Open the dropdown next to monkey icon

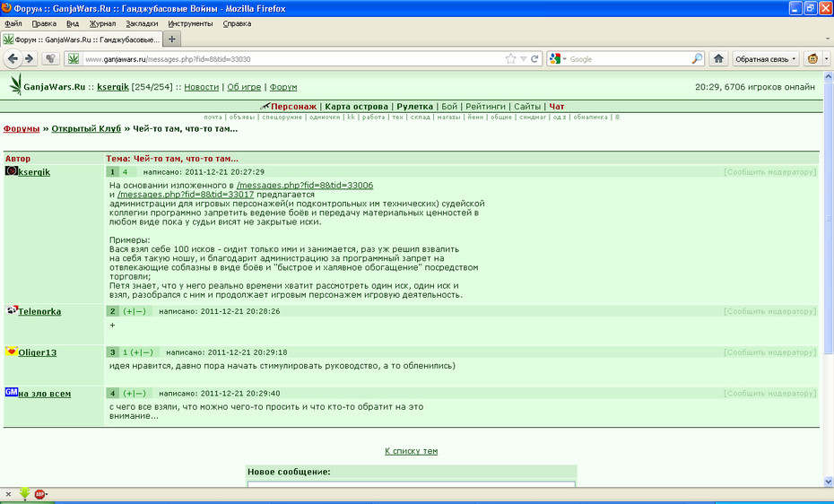[826, 59]
